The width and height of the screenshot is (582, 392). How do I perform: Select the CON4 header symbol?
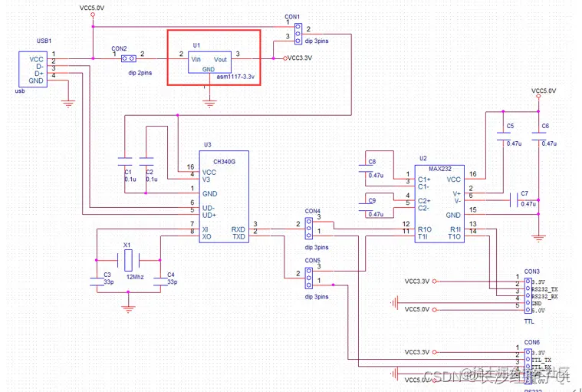tap(308, 229)
